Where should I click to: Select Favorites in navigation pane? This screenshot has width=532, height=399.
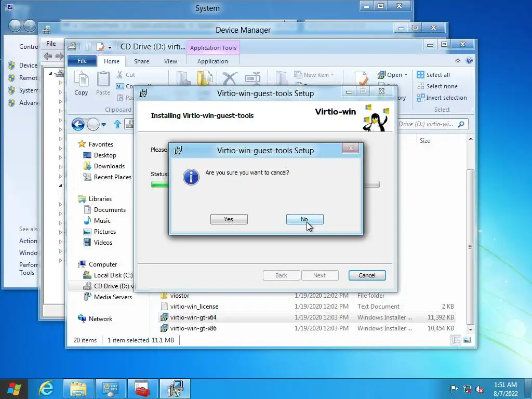coord(101,144)
